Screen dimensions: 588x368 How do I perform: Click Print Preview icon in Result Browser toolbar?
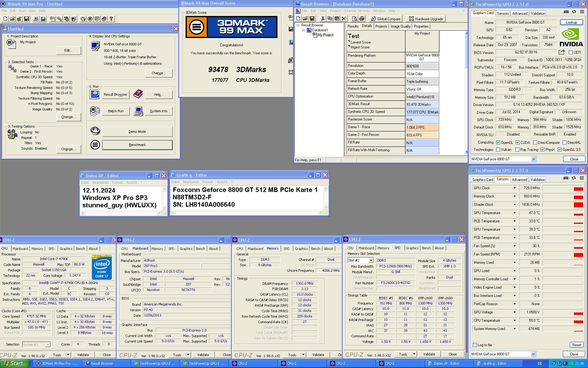point(354,19)
